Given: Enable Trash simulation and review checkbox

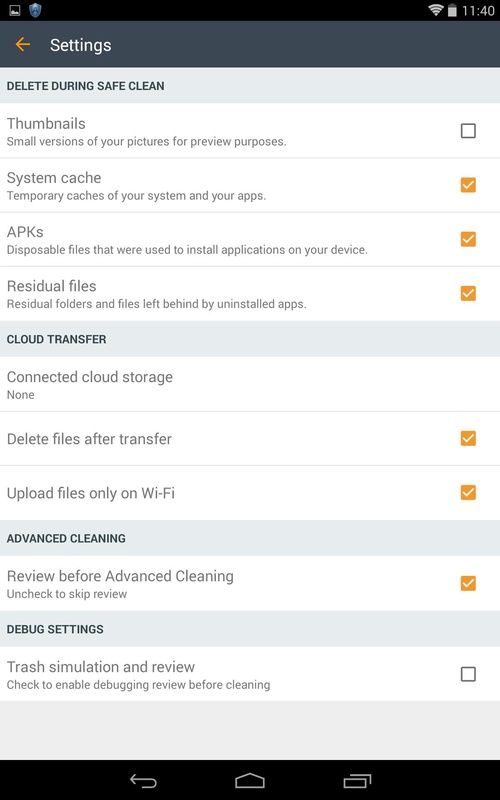Looking at the screenshot, I should (468, 674).
